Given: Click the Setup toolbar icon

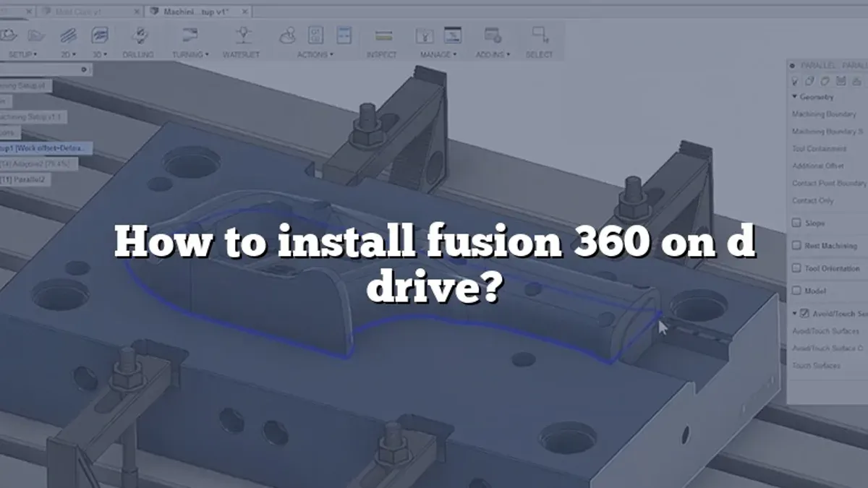Looking at the screenshot, I should [9, 35].
